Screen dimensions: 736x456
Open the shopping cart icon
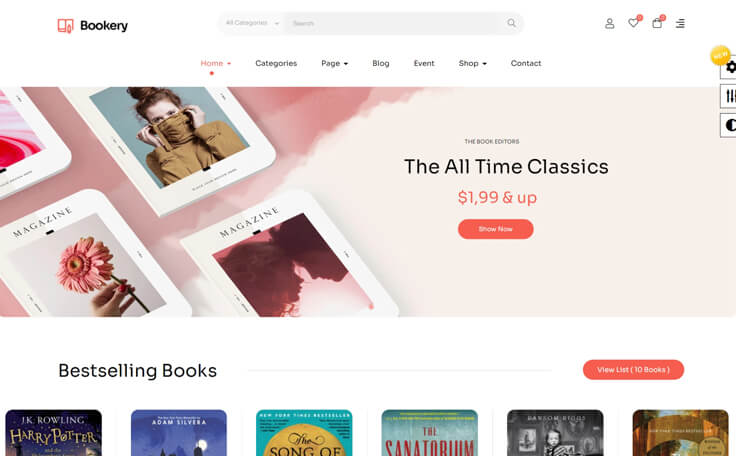point(657,23)
